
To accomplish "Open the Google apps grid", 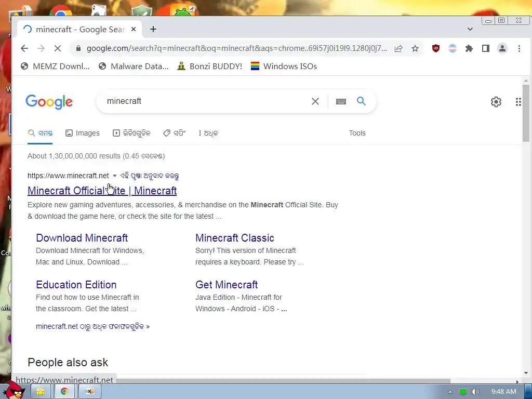I will pos(518,102).
